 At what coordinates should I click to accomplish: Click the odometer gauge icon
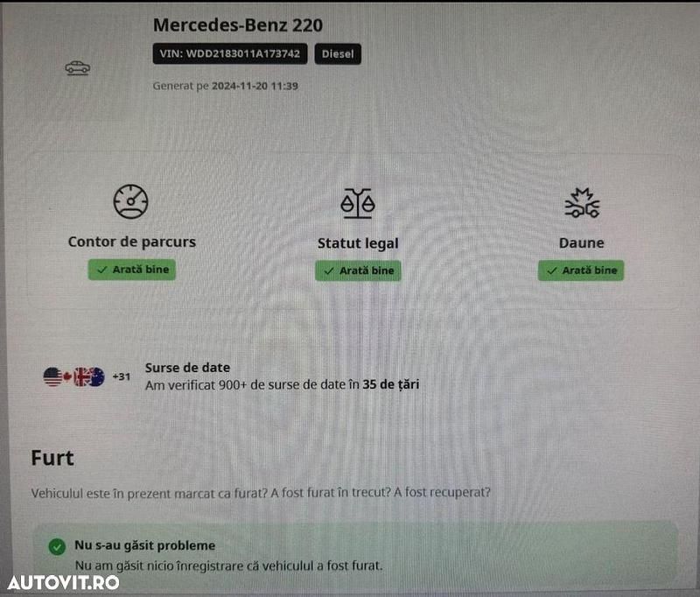(x=130, y=201)
